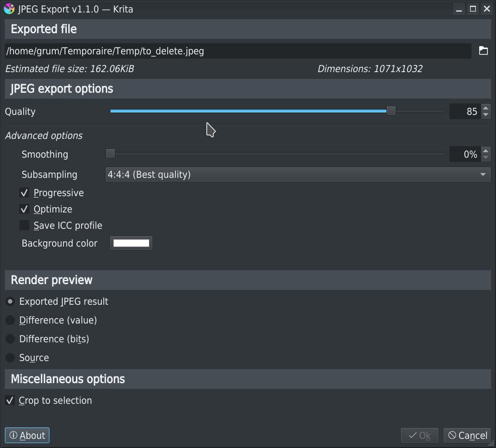Click the About button
Image resolution: width=496 pixels, height=448 pixels.
(x=27, y=436)
